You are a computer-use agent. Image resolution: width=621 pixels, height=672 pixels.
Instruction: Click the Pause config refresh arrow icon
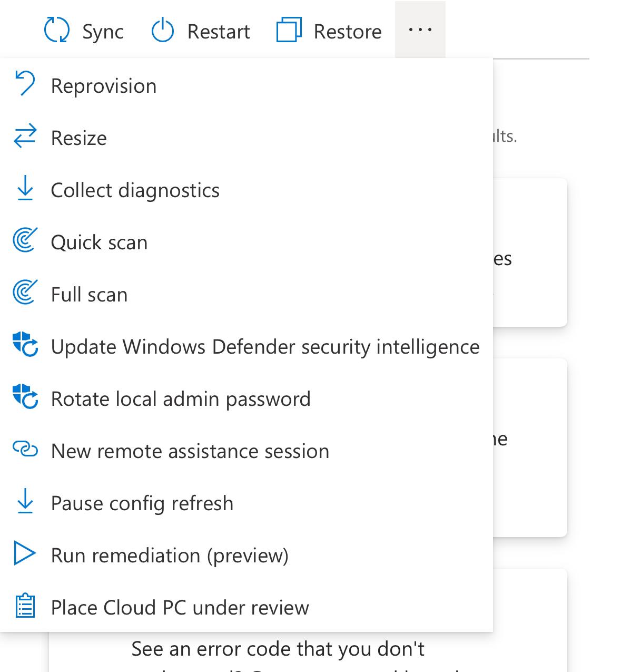(25, 501)
